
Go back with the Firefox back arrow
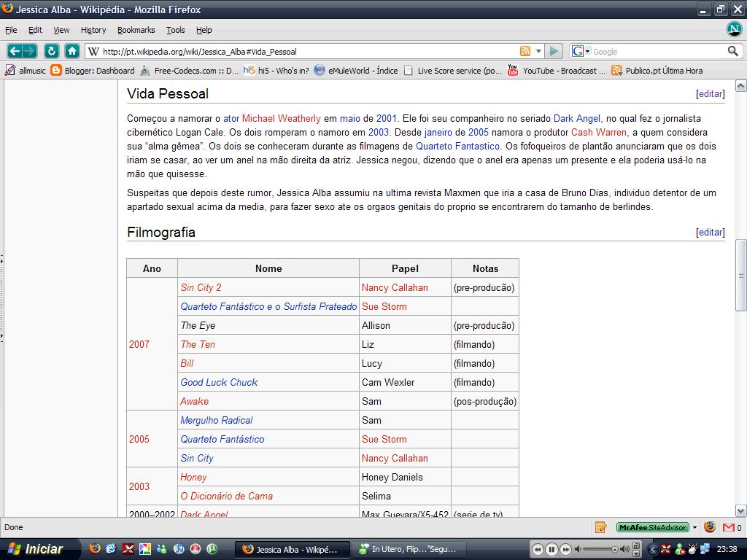(x=15, y=51)
